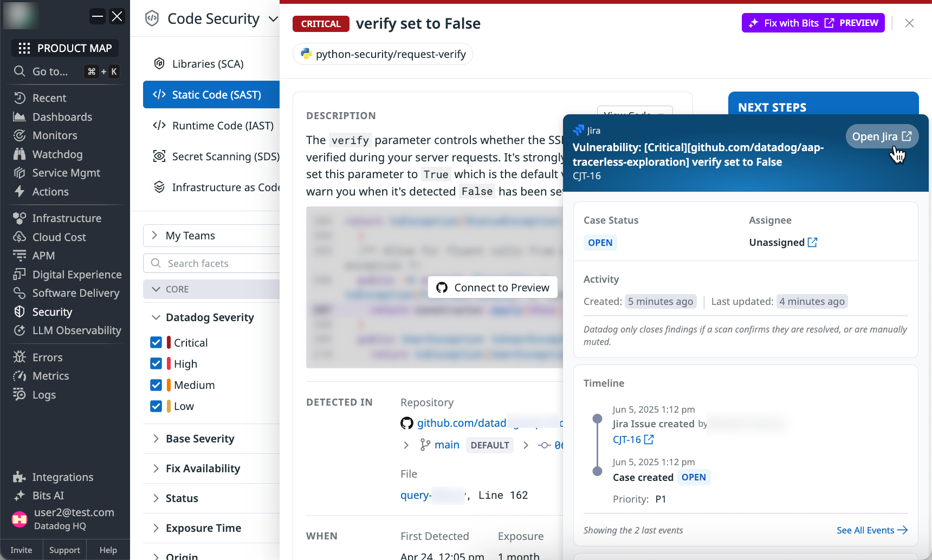This screenshot has height=560, width=932.
Task: Click the GitHub repository icon
Action: tap(407, 423)
